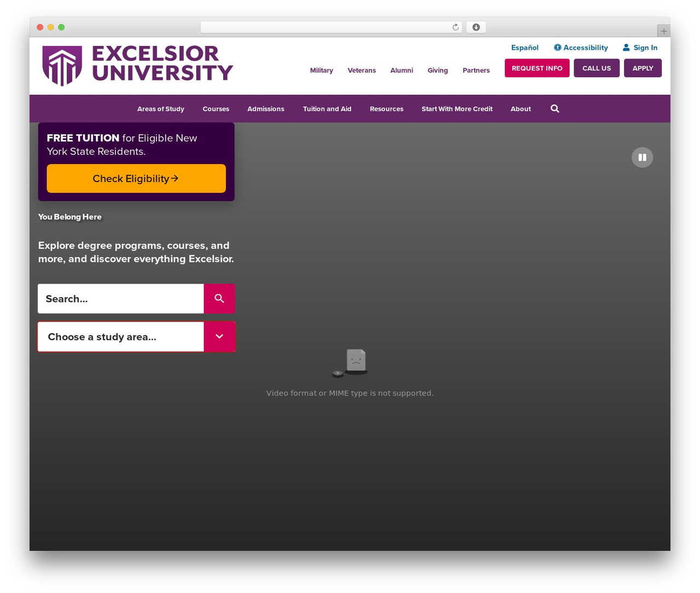Click the green window maximize button
The image size is (700, 593).
(x=61, y=27)
